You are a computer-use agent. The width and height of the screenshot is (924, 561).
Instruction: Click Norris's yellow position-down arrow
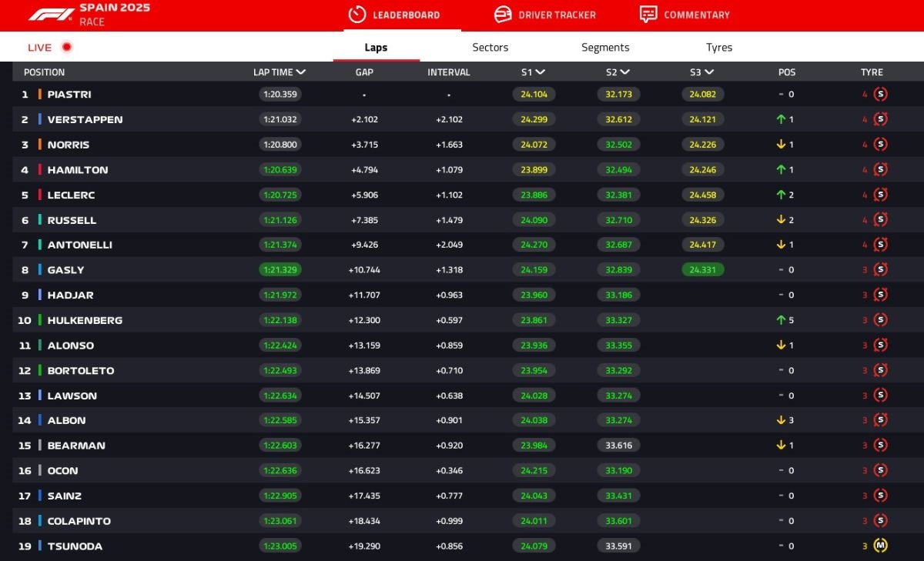click(x=781, y=145)
